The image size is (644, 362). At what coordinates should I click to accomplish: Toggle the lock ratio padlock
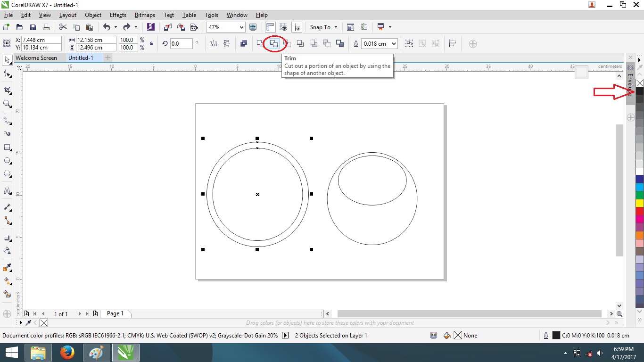pos(151,44)
